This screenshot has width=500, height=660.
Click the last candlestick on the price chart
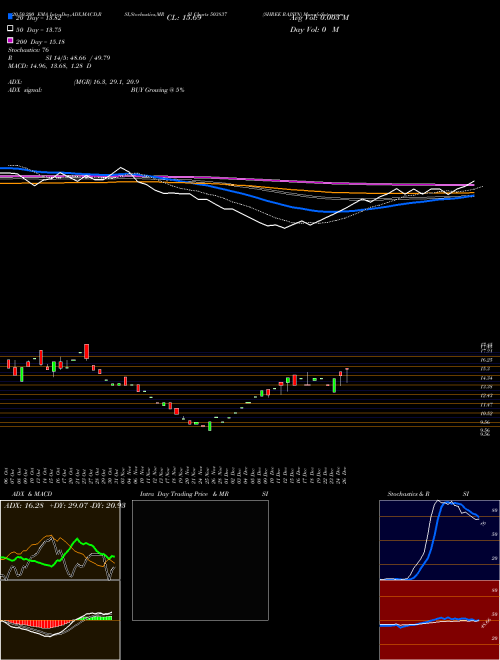click(347, 375)
